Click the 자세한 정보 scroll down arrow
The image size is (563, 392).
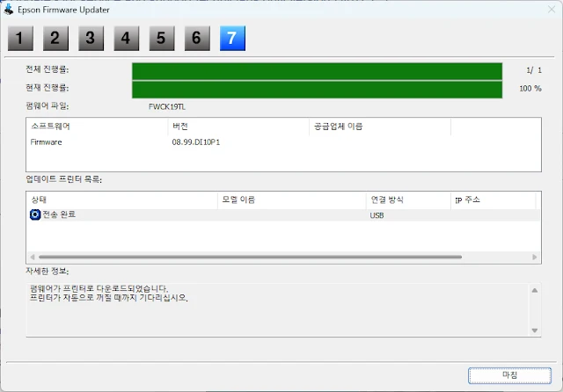point(534,330)
